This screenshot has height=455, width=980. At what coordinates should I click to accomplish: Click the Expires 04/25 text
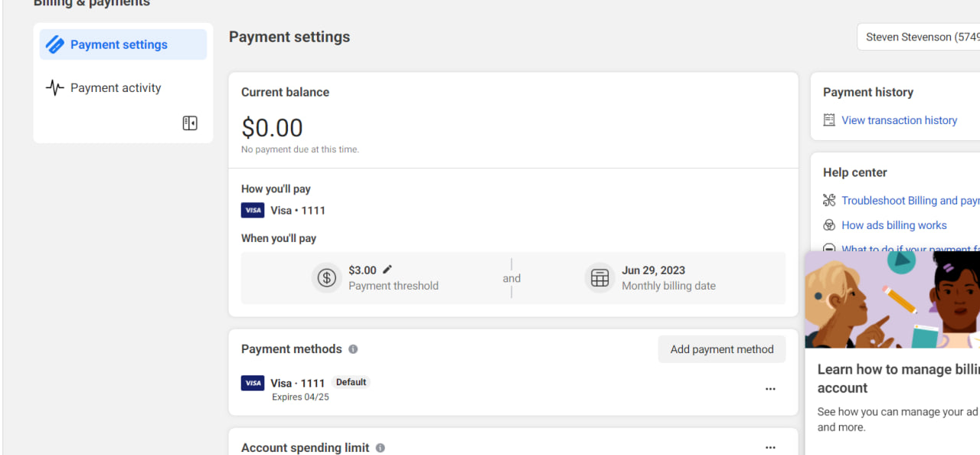(300, 398)
